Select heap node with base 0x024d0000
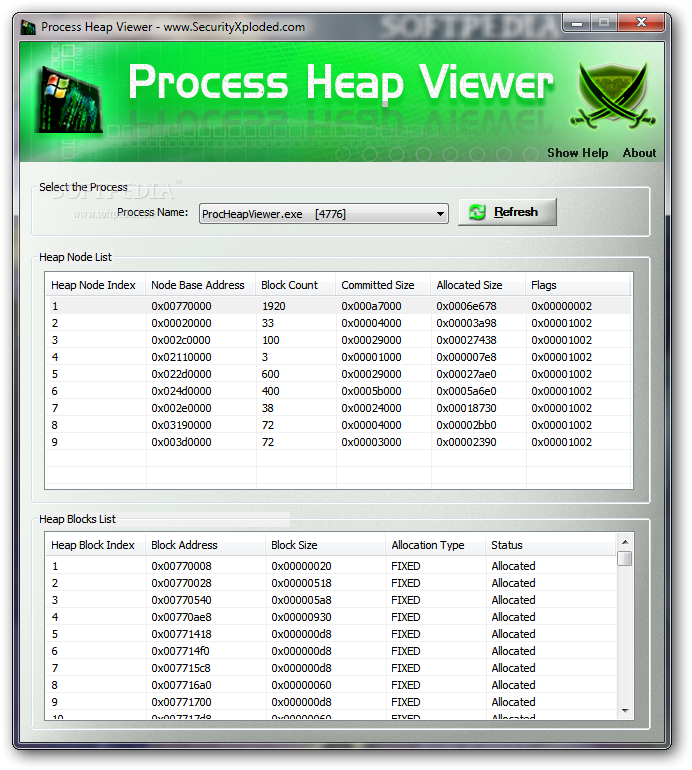 pyautogui.click(x=338, y=391)
